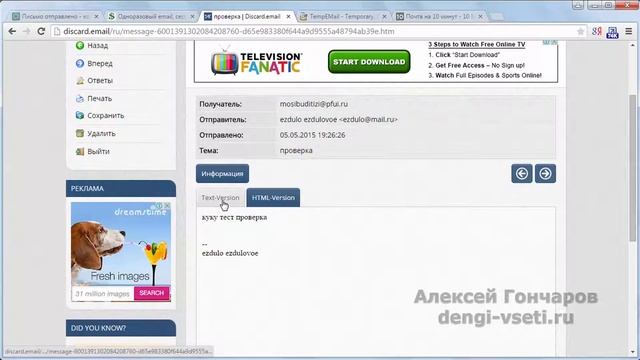Open Ответы in sidebar
The image size is (640, 360).
100,81
